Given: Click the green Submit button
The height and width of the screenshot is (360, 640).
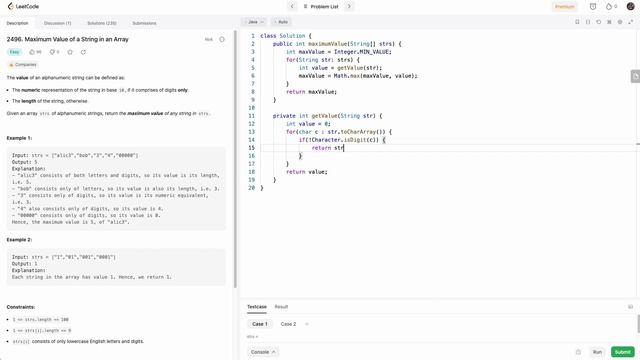Looking at the screenshot, I should click(622, 352).
